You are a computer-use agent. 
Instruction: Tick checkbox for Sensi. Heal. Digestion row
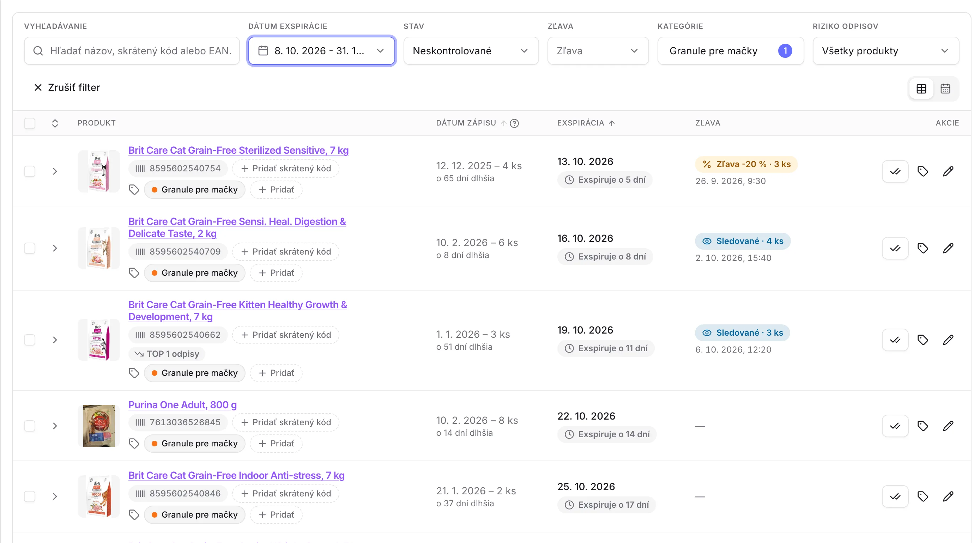click(30, 248)
